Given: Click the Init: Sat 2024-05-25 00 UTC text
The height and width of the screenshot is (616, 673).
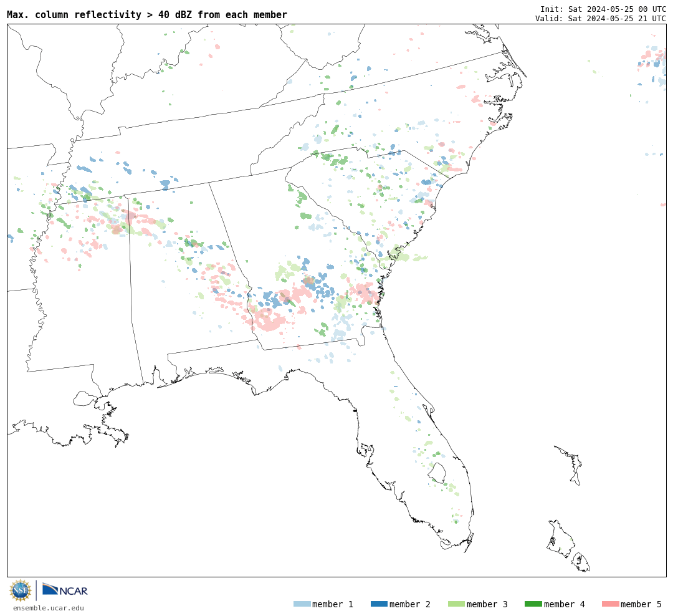Looking at the screenshot, I should pos(603,9).
